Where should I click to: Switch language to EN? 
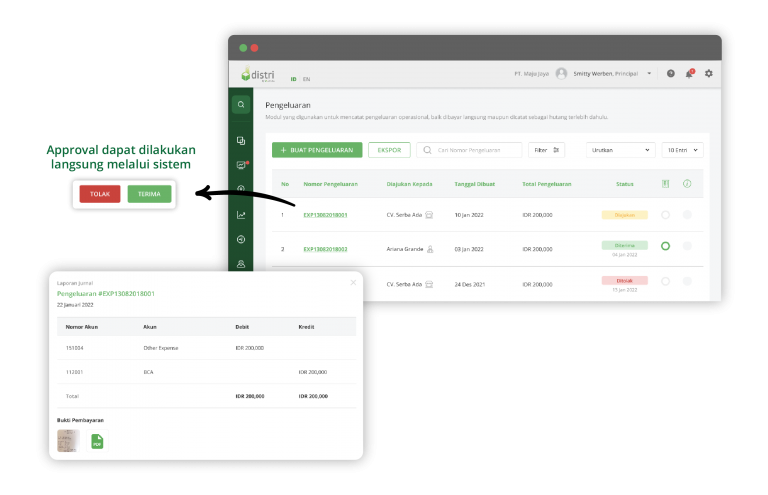(x=306, y=79)
